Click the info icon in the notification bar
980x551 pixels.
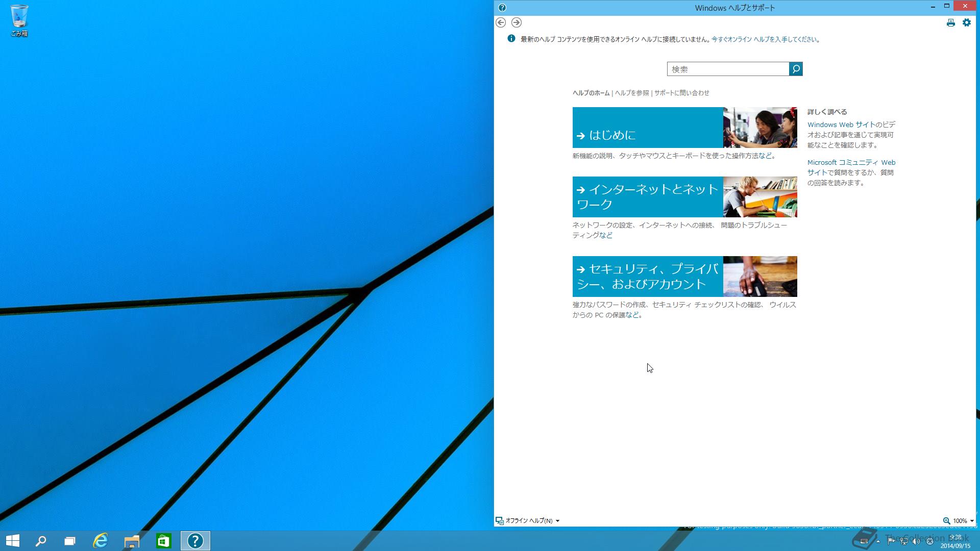click(511, 39)
